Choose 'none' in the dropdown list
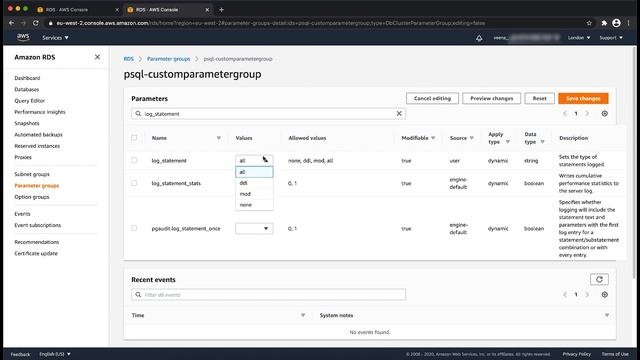 coord(254,205)
